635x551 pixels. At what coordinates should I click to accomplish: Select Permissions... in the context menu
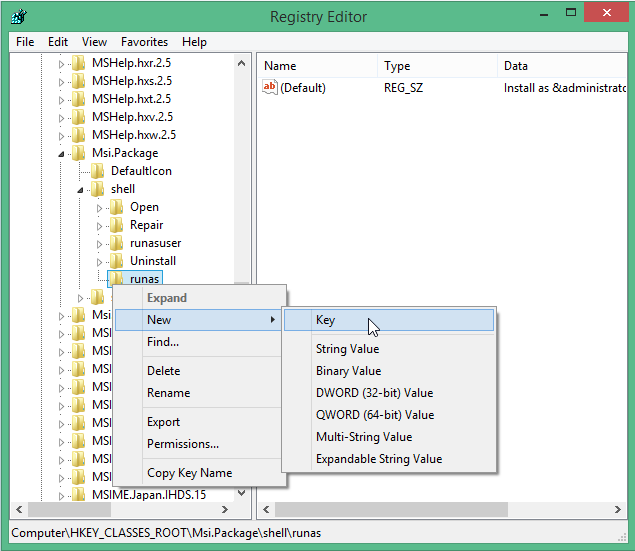[199, 444]
